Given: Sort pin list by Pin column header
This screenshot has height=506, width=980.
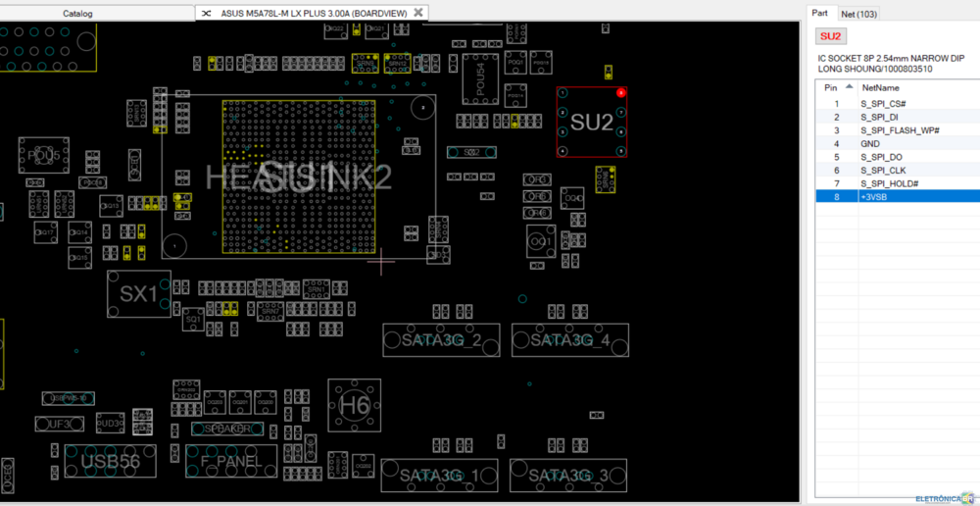Looking at the screenshot, I should [836, 87].
